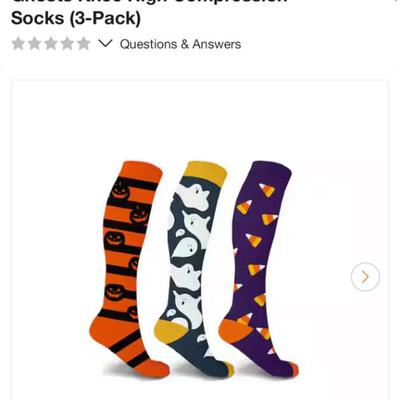Click the orange heel of the striped sock
The width and height of the screenshot is (400, 400).
pyautogui.click(x=107, y=330)
